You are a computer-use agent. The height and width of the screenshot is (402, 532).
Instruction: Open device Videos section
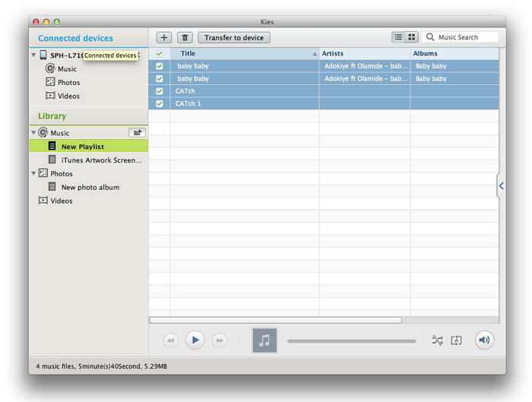tap(68, 96)
